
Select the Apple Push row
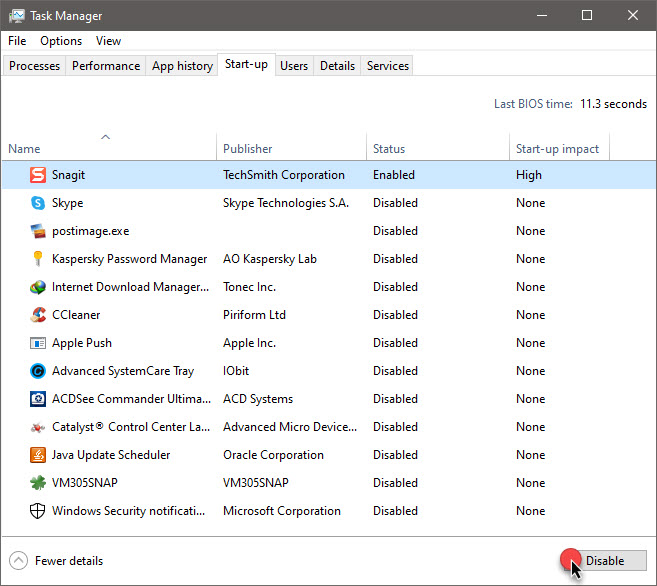(328, 343)
